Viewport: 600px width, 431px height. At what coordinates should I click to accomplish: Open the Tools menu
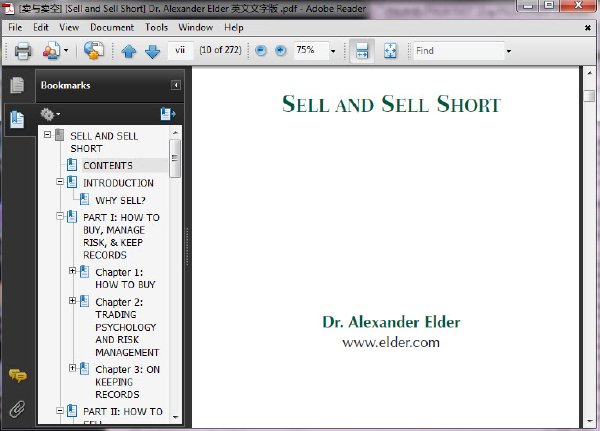pos(157,27)
